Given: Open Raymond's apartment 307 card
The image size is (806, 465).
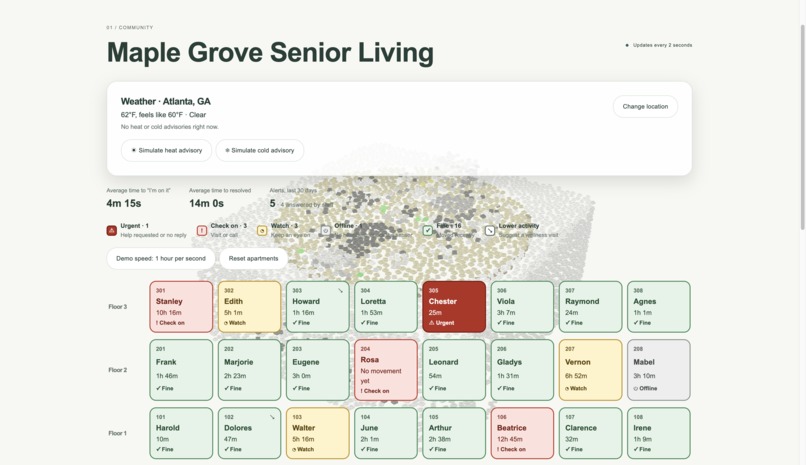Looking at the screenshot, I should pyautogui.click(x=591, y=307).
